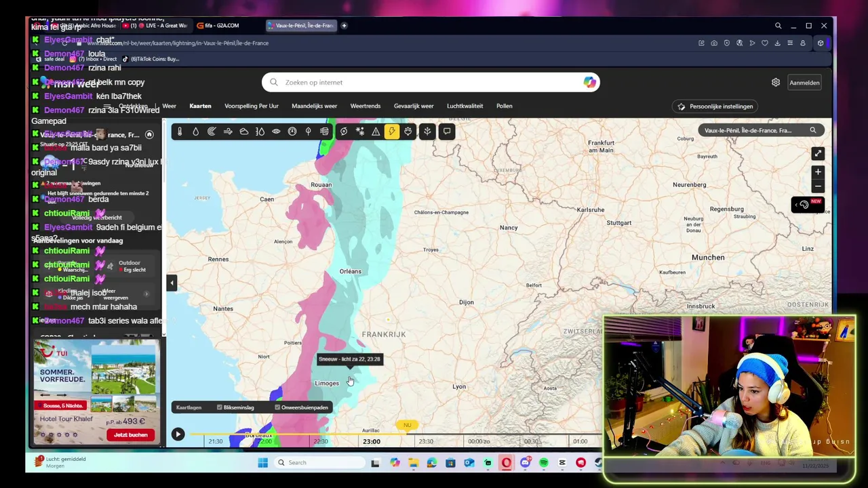The height and width of the screenshot is (488, 868).
Task: Click the Orléans city label on map
Action: (x=351, y=271)
